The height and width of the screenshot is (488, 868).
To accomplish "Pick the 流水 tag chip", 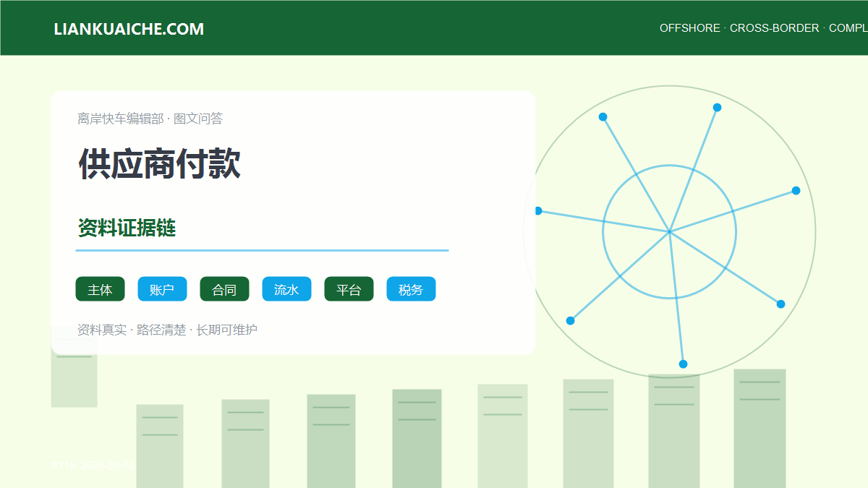I will click(286, 289).
